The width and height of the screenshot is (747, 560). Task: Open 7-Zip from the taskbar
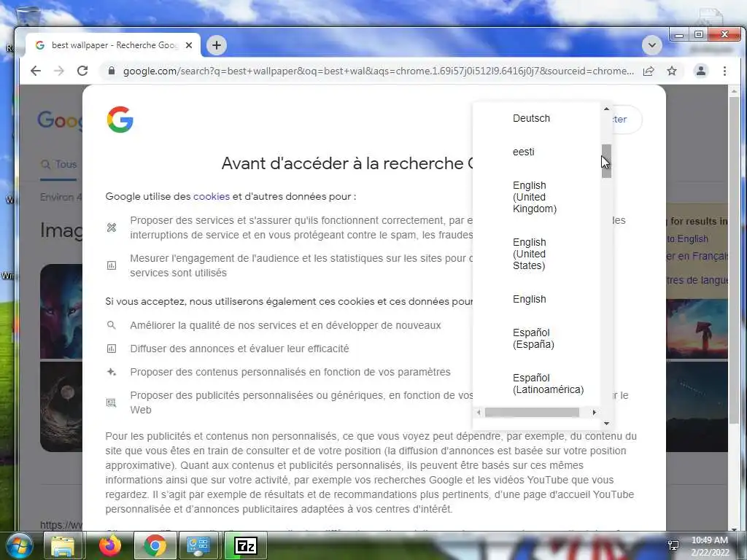(246, 545)
